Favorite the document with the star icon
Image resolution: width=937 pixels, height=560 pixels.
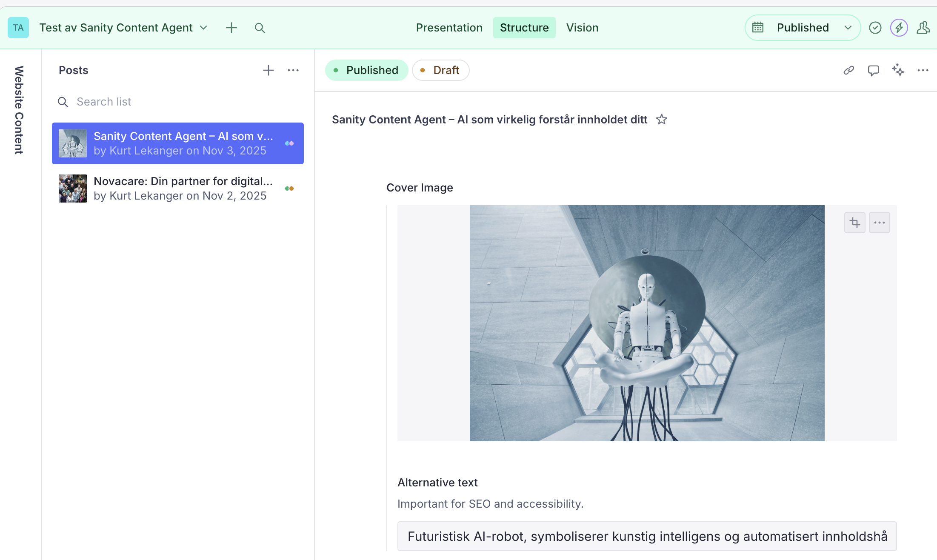[661, 120]
